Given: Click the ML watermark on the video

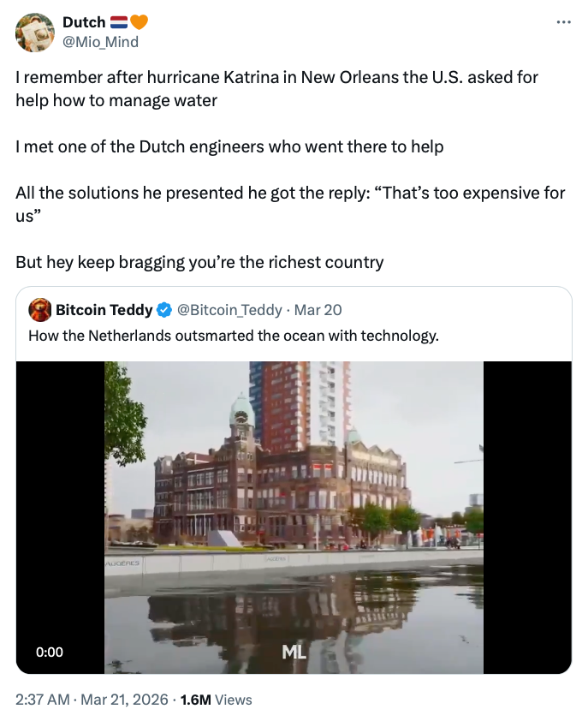Looking at the screenshot, I should click(294, 652).
